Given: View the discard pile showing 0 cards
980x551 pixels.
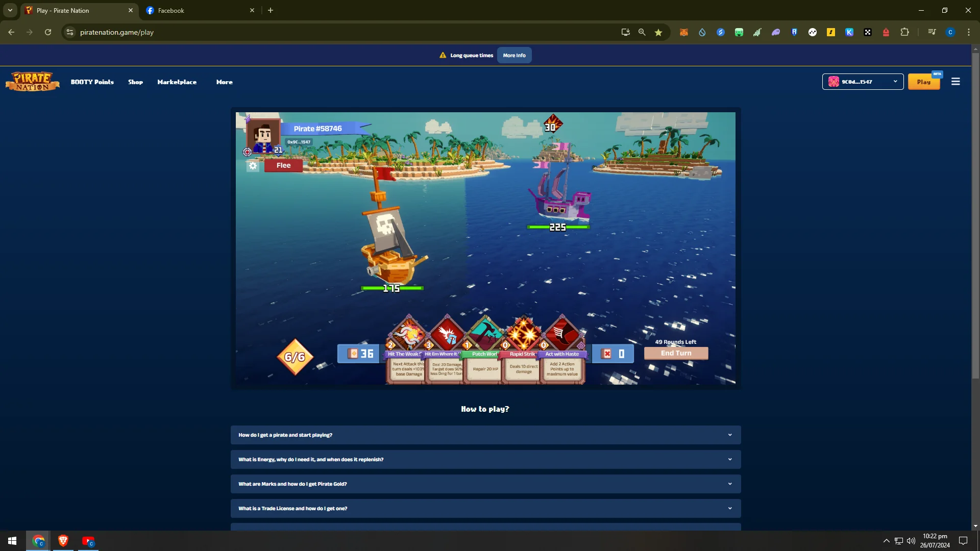Looking at the screenshot, I should 613,354.
